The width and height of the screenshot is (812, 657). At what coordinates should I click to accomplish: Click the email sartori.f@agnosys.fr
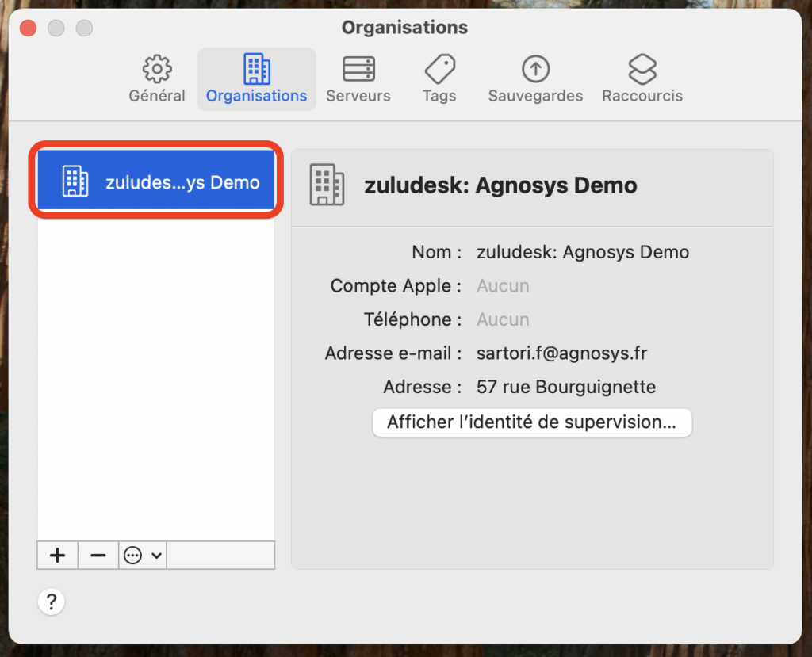click(562, 353)
